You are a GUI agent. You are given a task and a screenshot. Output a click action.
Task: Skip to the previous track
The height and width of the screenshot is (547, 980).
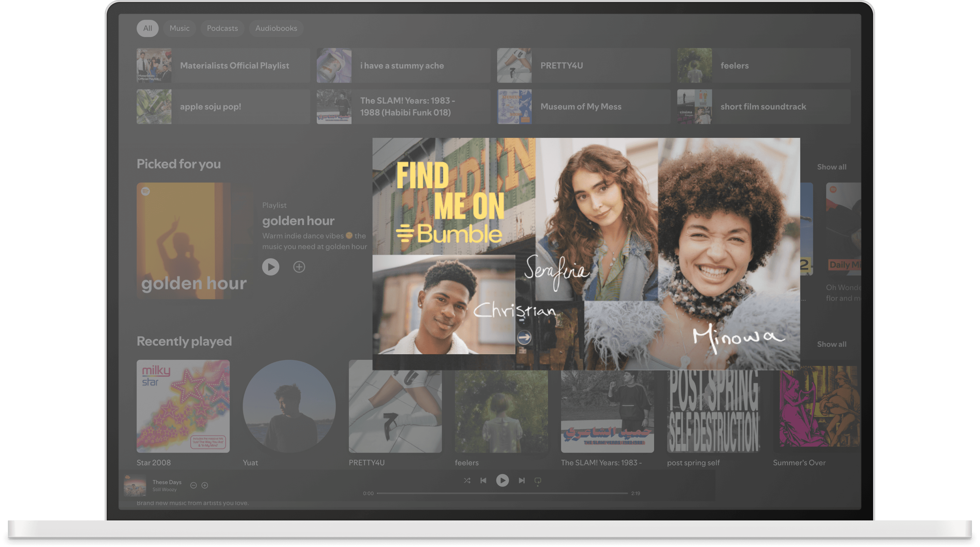(x=483, y=481)
